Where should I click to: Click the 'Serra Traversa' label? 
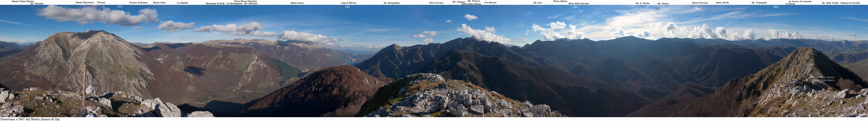[x=700, y=3]
